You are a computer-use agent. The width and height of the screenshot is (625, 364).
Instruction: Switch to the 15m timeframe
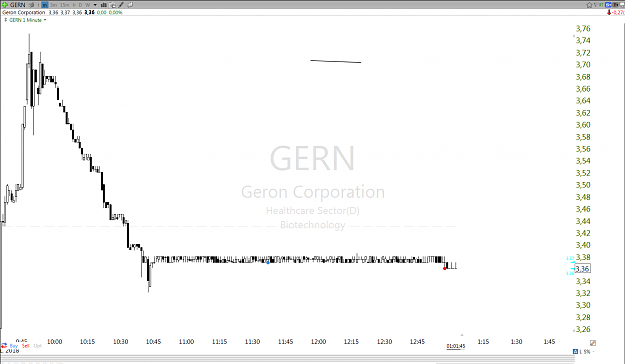point(65,5)
